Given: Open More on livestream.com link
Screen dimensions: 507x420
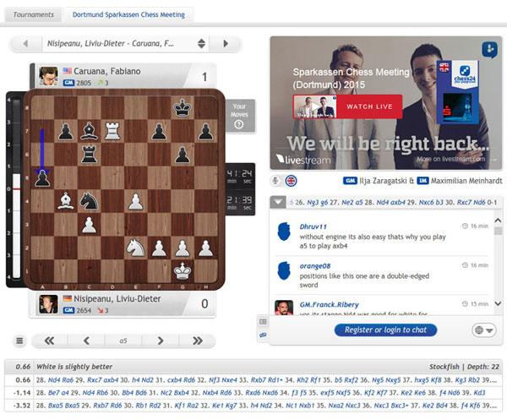Looking at the screenshot, I should (456, 159).
